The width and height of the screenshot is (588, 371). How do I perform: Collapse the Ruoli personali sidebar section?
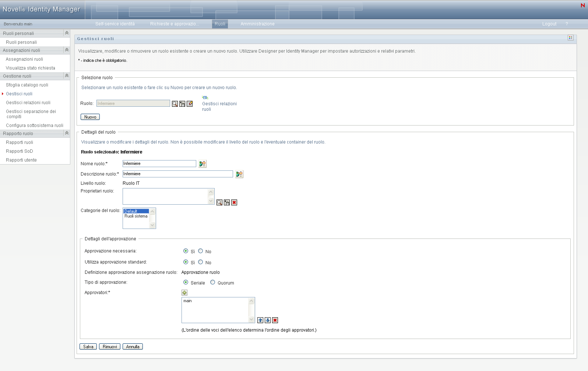(x=67, y=33)
